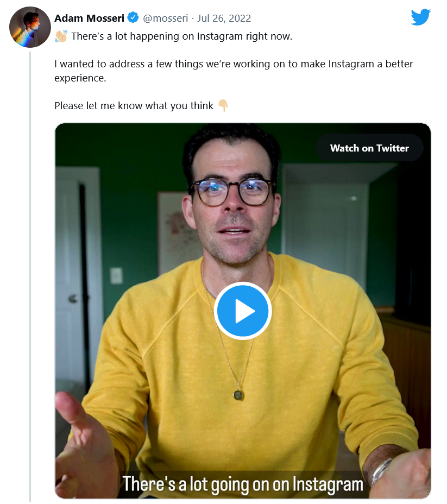The height and width of the screenshot is (504, 447).
Task: Click the video's burned-in caption text
Action: click(242, 483)
